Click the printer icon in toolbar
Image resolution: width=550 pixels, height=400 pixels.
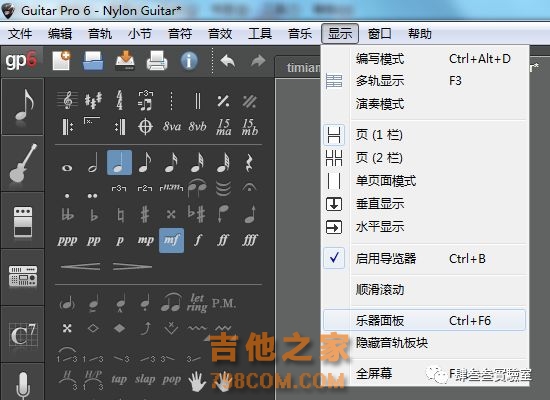pyautogui.click(x=156, y=61)
